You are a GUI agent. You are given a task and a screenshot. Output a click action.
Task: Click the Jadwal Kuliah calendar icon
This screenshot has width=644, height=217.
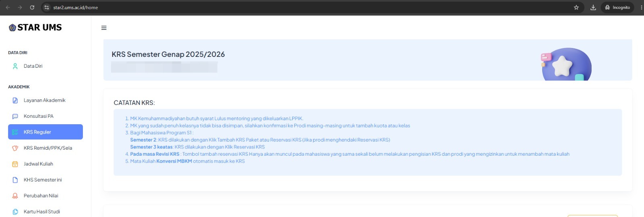(15, 164)
